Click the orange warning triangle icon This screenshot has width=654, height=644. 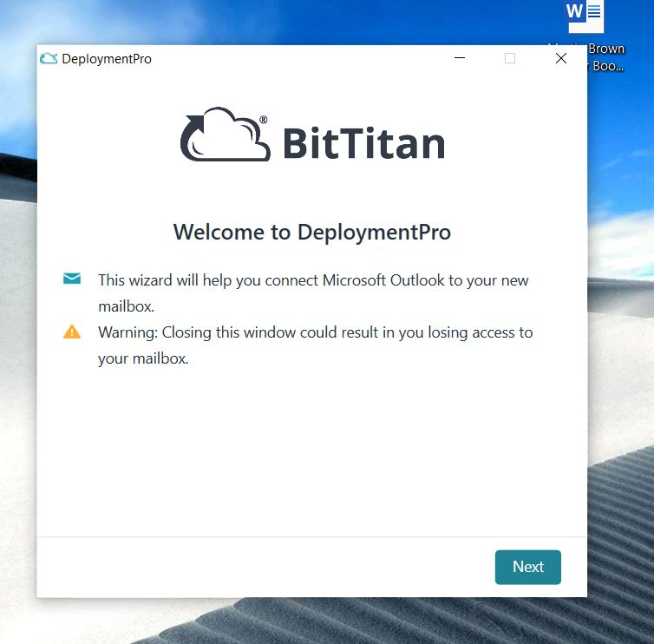tap(72, 332)
